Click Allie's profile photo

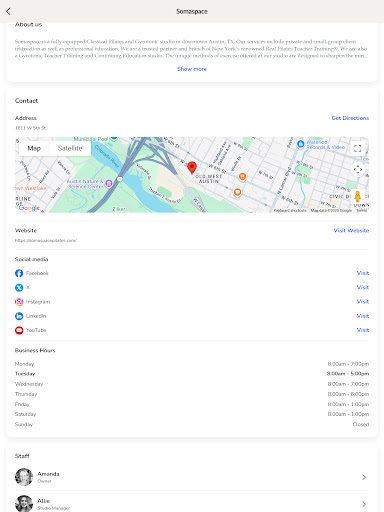tap(24, 504)
